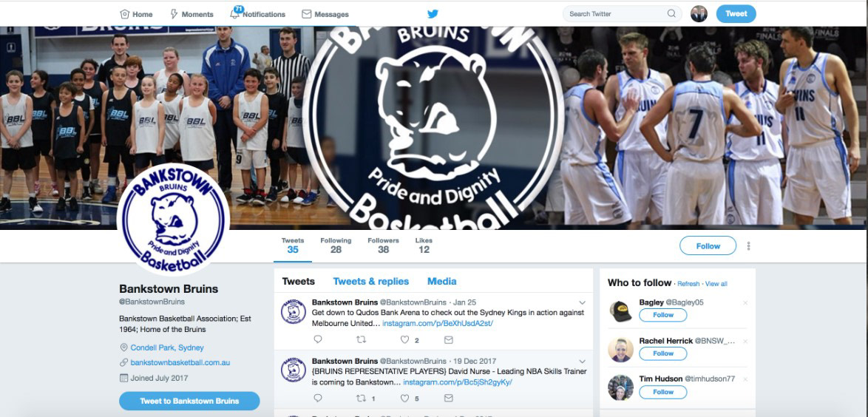
Task: Select the Tweets count tab
Action: click(x=293, y=245)
